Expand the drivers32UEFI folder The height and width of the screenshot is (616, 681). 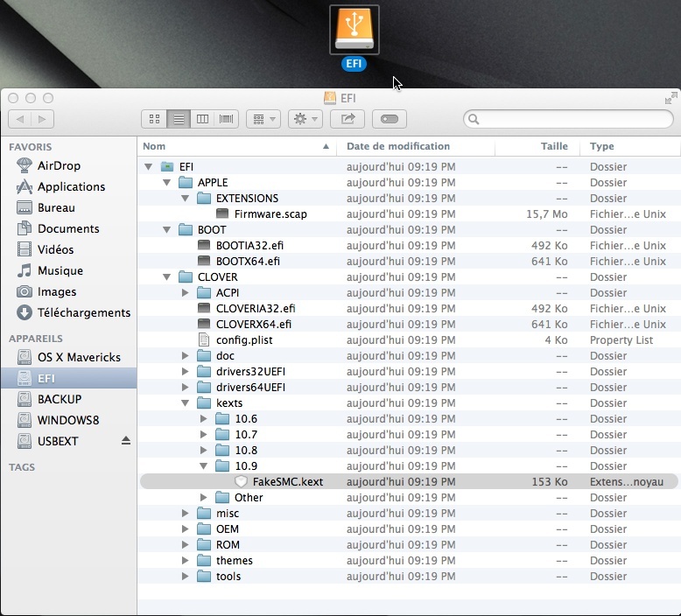[x=185, y=372]
